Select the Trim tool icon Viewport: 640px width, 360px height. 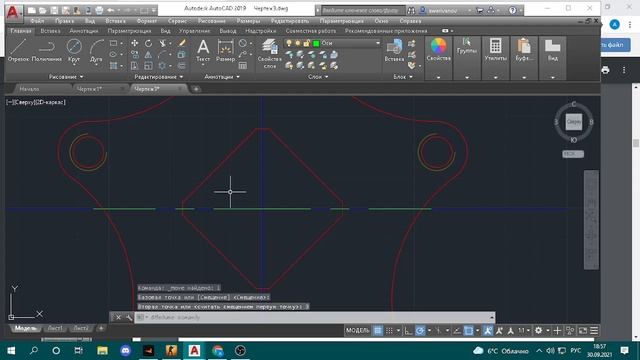coord(162,43)
